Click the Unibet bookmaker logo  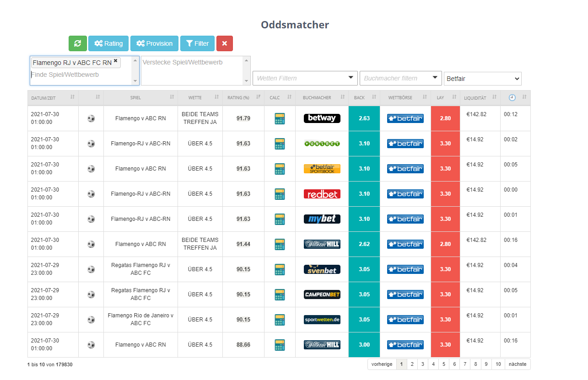pyautogui.click(x=322, y=144)
